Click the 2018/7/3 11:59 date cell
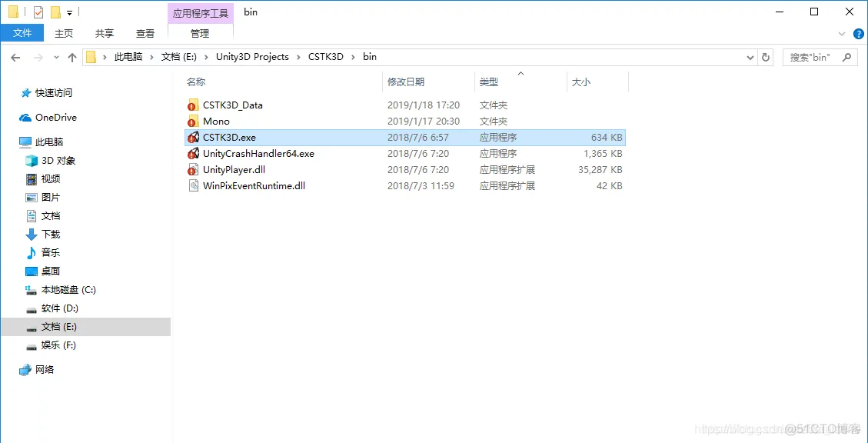The image size is (868, 443). coord(421,185)
